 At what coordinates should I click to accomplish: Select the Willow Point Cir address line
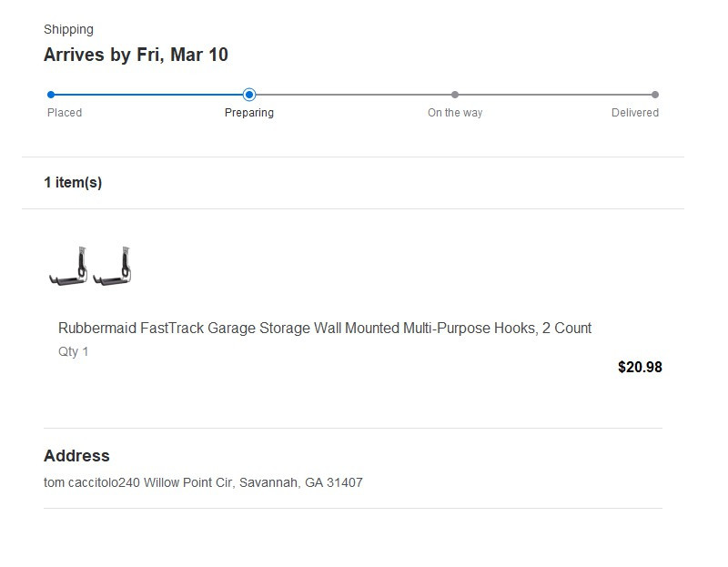coord(203,483)
